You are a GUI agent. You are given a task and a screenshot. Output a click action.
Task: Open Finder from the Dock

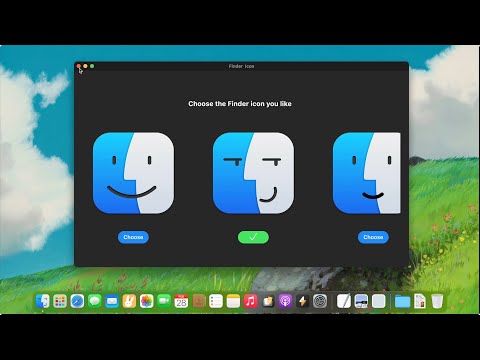[x=43, y=301]
